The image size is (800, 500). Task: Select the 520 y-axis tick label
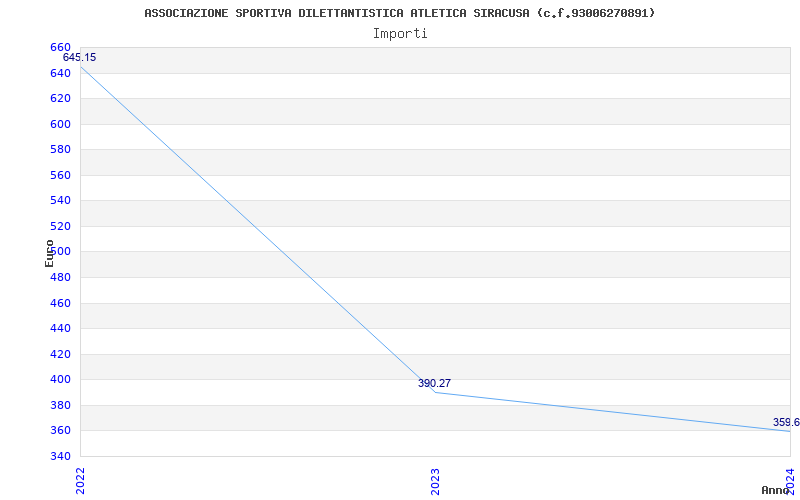point(60,226)
